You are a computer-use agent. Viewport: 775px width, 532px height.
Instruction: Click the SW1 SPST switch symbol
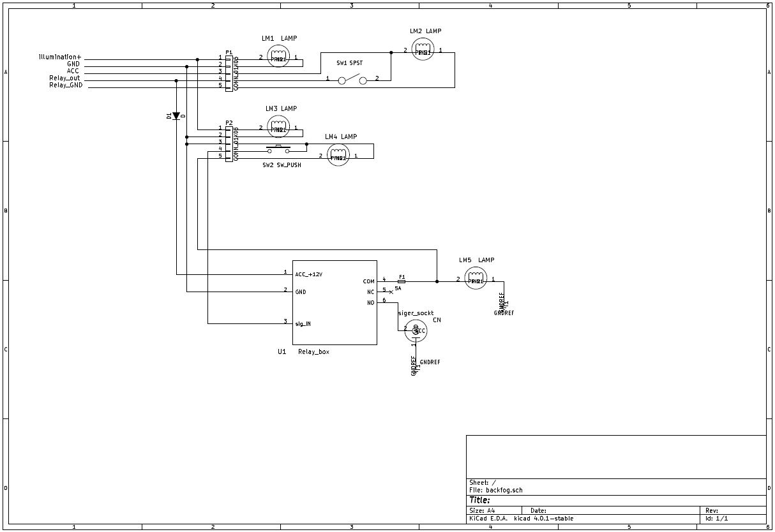coord(352,79)
